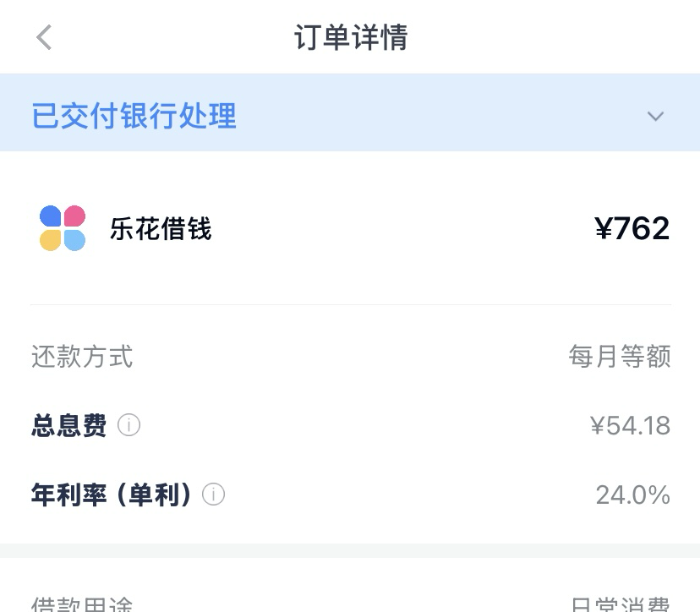Tap the back arrow in the header

[x=45, y=37]
